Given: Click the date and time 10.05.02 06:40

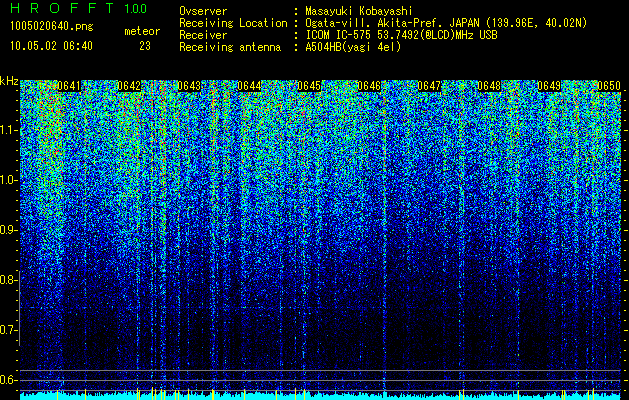Looking at the screenshot, I should coord(51,46).
